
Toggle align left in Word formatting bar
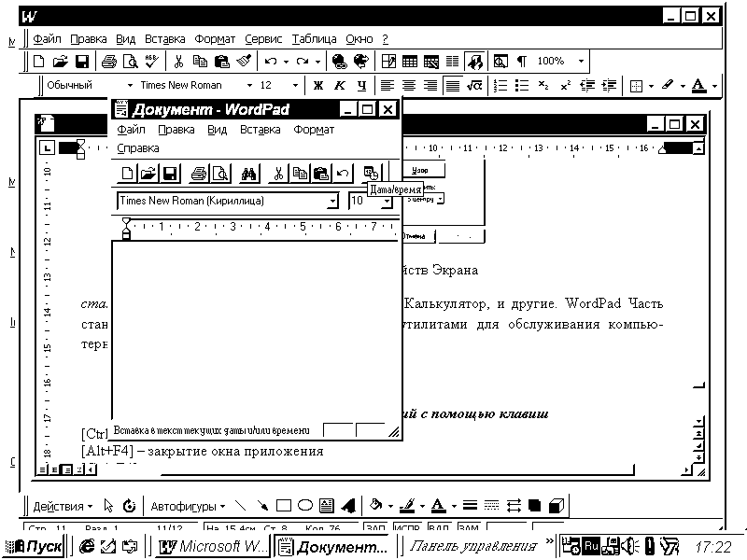pyautogui.click(x=387, y=85)
